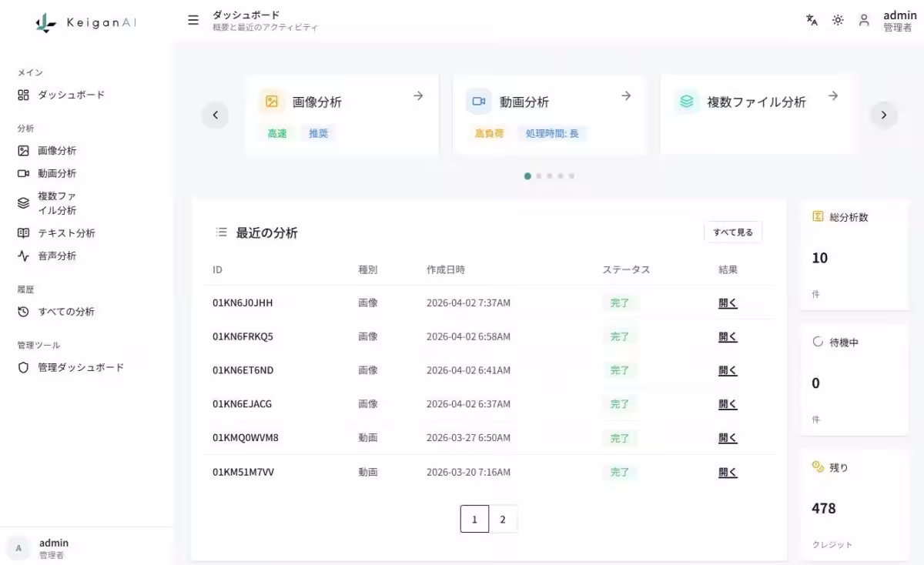
Task: Open the language switcher icon
Action: click(x=812, y=21)
